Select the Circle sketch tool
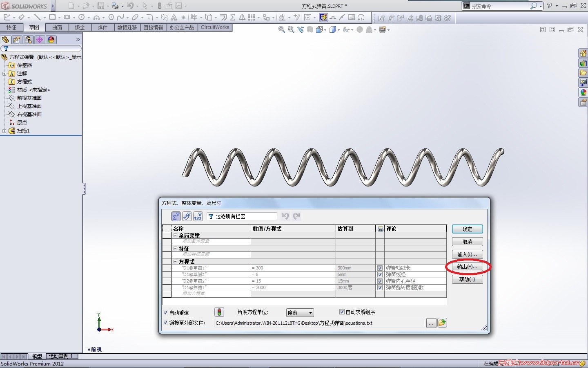The height and width of the screenshot is (368, 588). pos(82,17)
